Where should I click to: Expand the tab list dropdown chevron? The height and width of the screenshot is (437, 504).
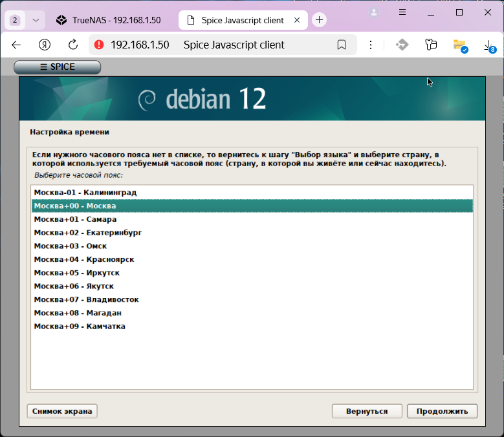(36, 20)
